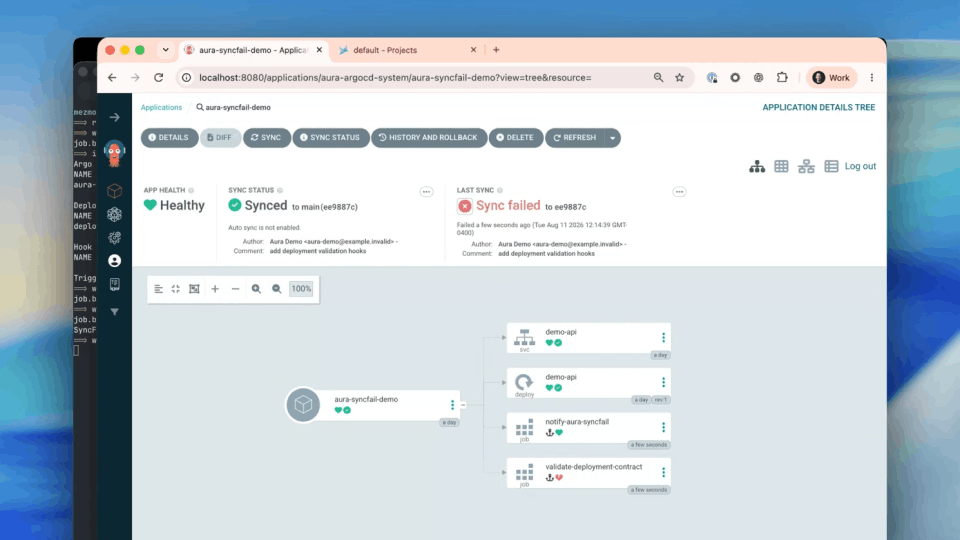Image resolution: width=960 pixels, height=540 pixels.
Task: Click the localhost:8080 address bar
Action: click(395, 78)
